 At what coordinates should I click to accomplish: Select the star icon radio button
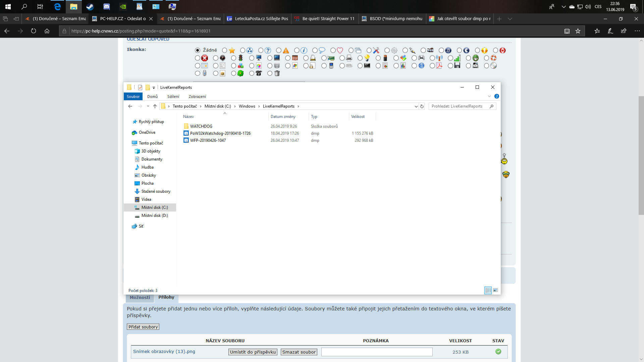coord(225,50)
